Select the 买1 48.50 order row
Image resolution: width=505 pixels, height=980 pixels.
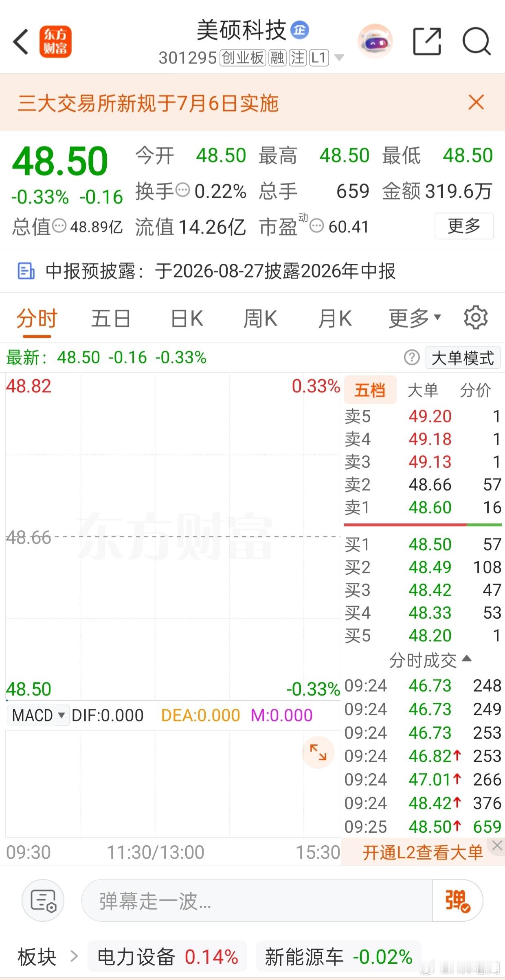pos(423,545)
